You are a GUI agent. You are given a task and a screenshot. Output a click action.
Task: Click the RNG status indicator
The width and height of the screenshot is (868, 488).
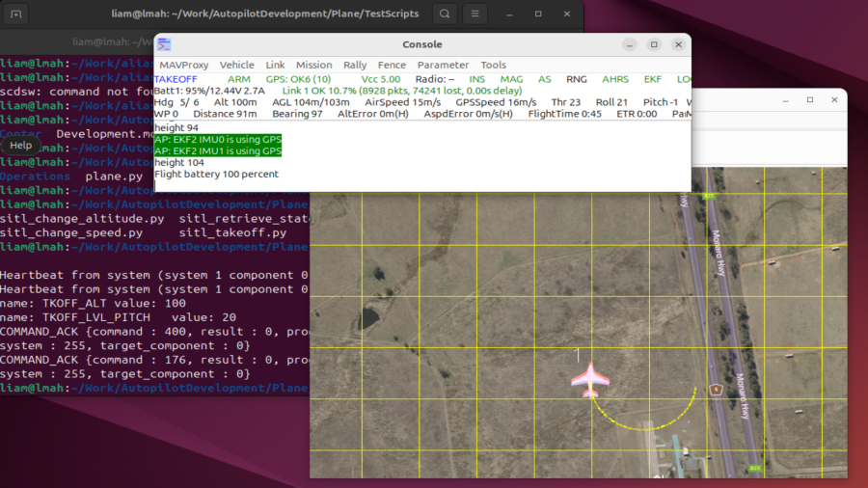click(577, 79)
